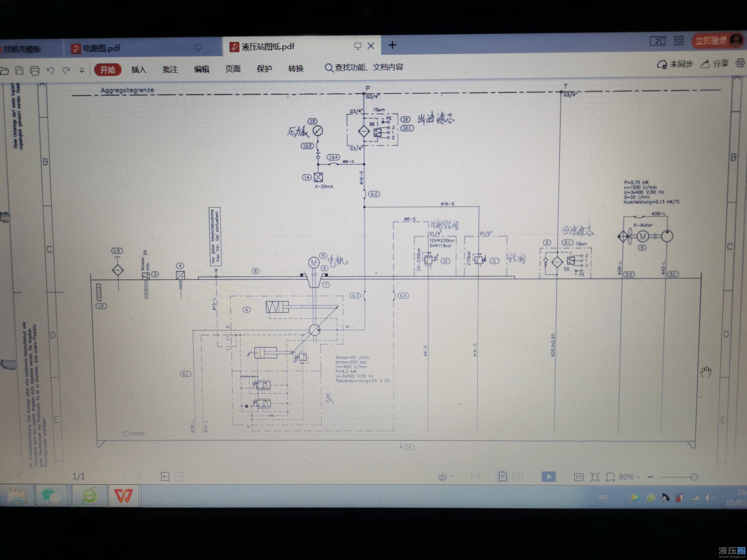This screenshot has height=560, width=747.
Task: Select two-page view icon
Action: (518, 477)
